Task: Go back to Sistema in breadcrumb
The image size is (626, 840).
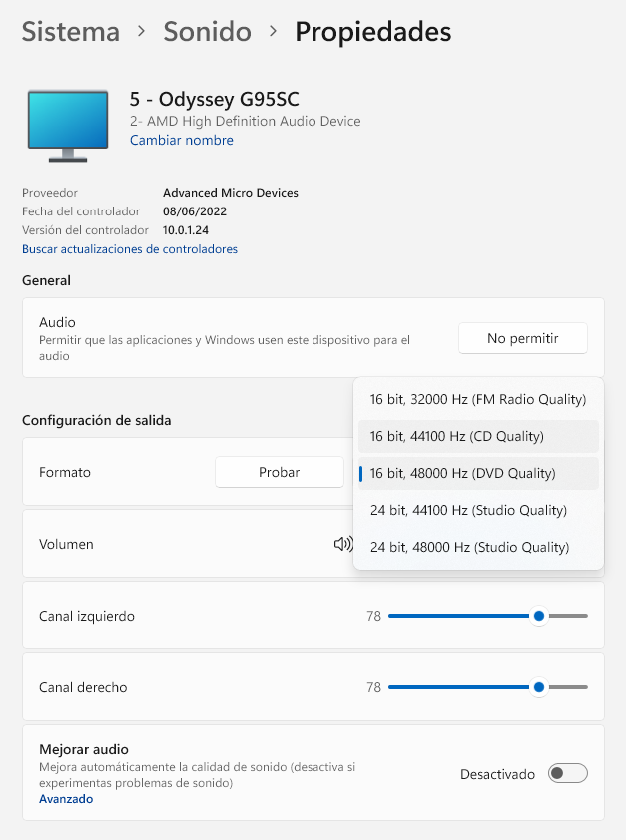Action: click(x=70, y=31)
